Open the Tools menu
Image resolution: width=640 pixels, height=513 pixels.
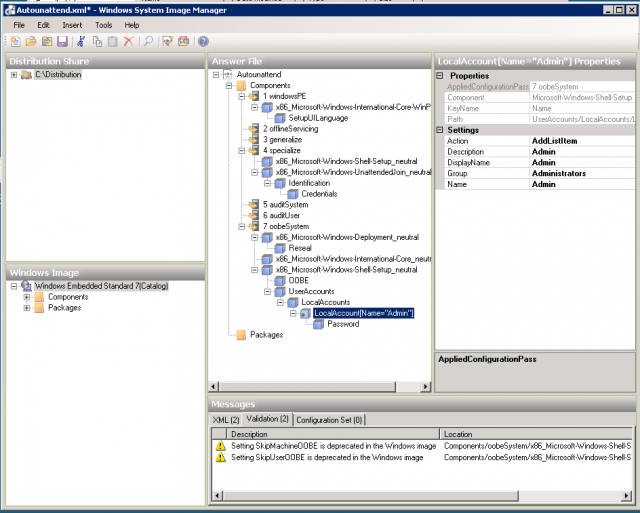pyautogui.click(x=103, y=24)
